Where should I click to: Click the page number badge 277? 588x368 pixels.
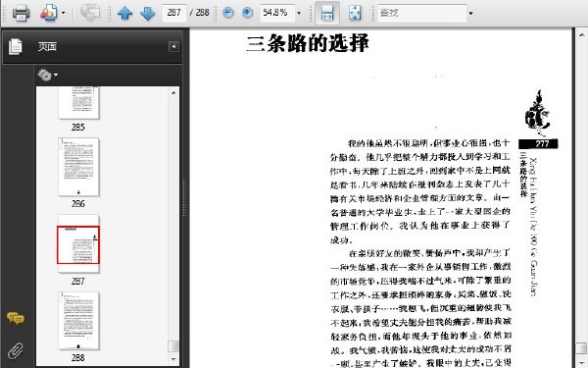(538, 144)
